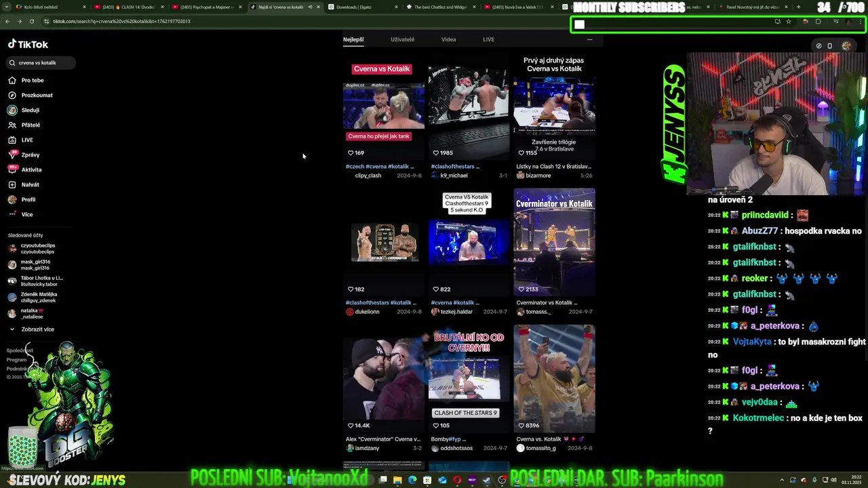This screenshot has width=868, height=488.
Task: Open the Přátelé friends icon
Action: click(12, 125)
